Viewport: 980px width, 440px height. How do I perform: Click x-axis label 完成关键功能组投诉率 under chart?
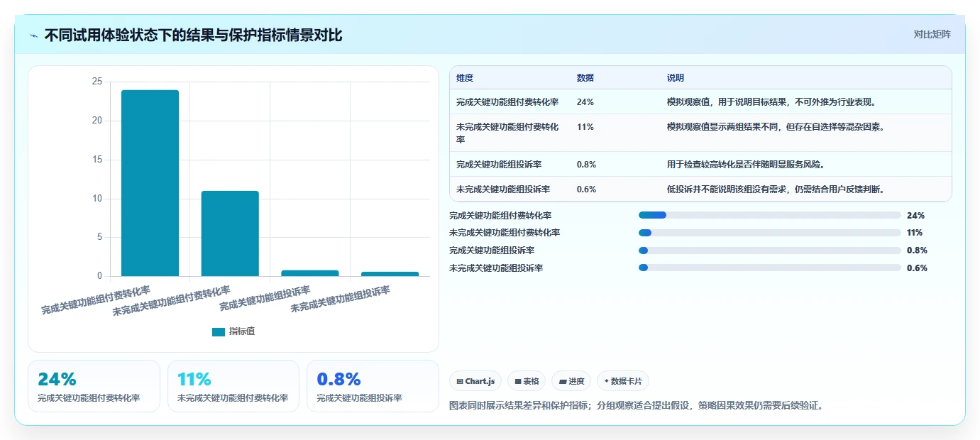[x=265, y=298]
